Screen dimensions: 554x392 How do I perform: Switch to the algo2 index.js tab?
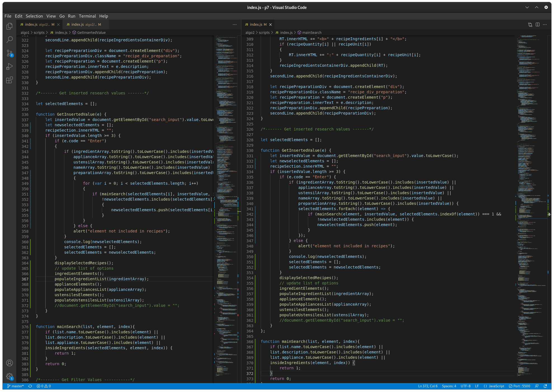(83, 25)
